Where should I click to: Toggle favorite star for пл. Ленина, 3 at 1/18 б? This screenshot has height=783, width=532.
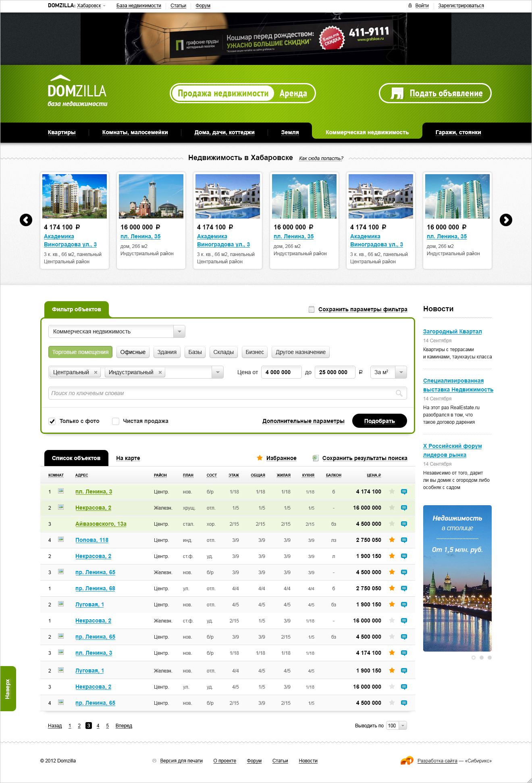point(392,491)
